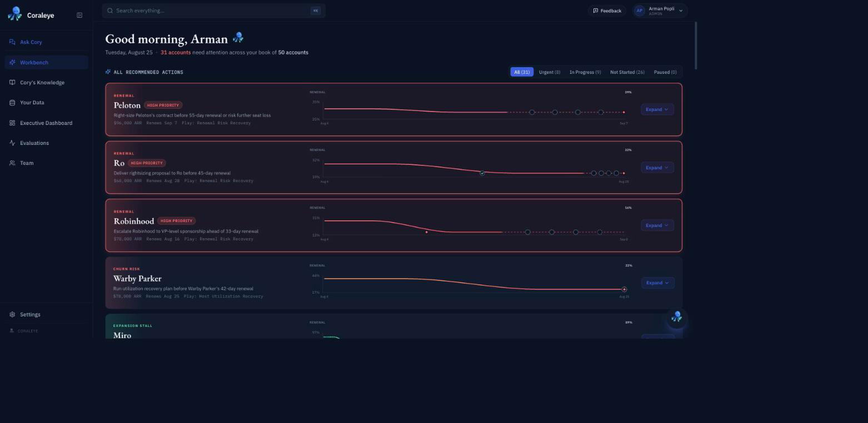Click the Settings gear icon
The width and height of the screenshot is (868, 423).
tap(12, 314)
